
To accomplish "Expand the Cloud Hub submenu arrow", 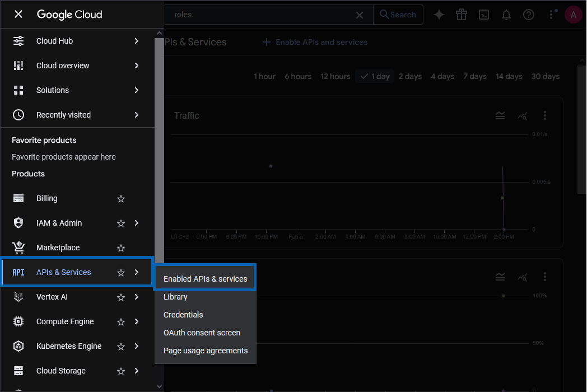I will point(137,41).
